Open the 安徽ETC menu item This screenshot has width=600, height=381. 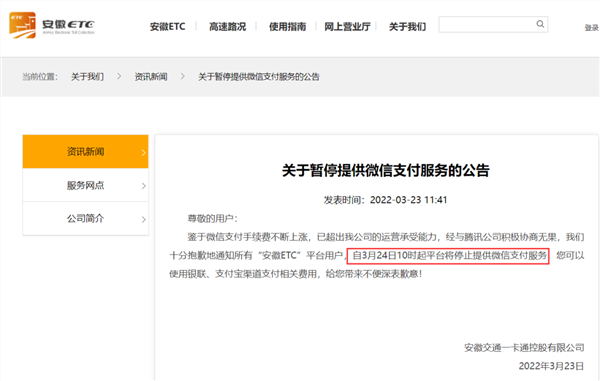point(167,27)
